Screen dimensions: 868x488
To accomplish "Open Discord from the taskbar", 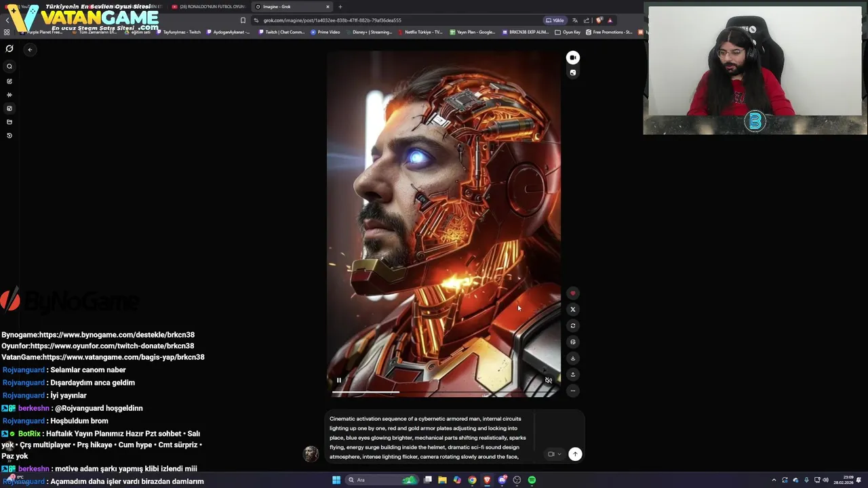I will point(502,480).
